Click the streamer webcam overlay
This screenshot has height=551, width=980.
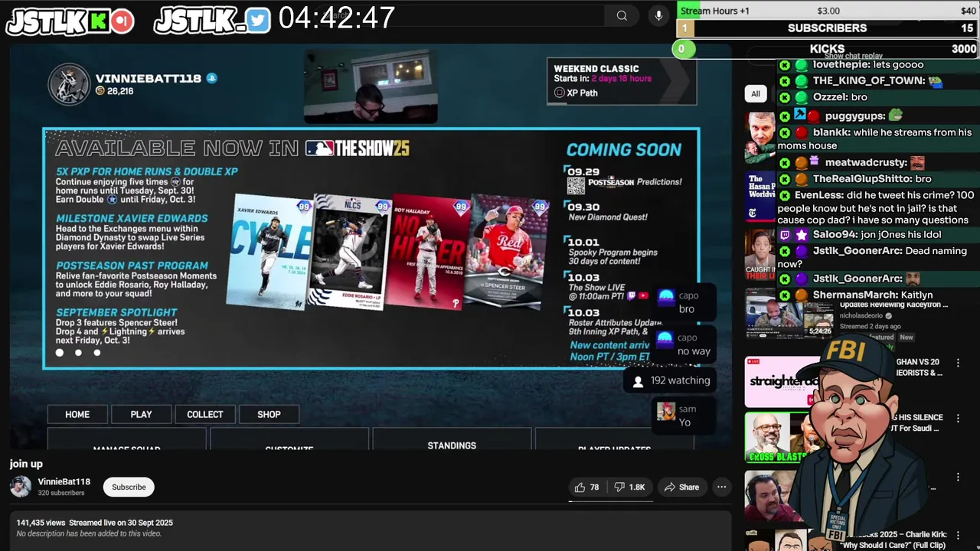[371, 86]
